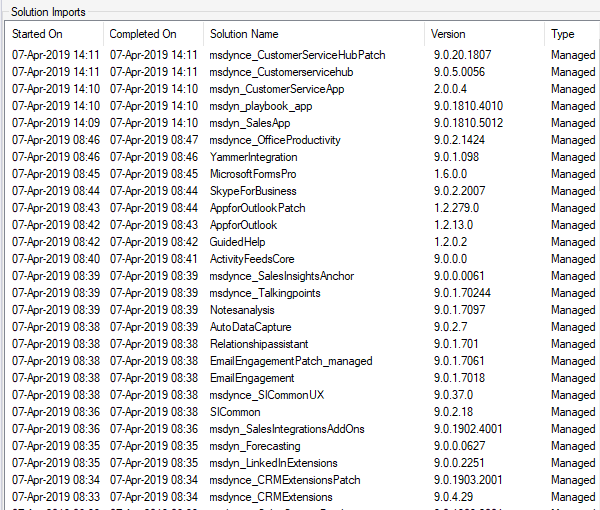Click version 9.0.1.70244 cell
This screenshot has height=510, width=600.
[x=462, y=293]
